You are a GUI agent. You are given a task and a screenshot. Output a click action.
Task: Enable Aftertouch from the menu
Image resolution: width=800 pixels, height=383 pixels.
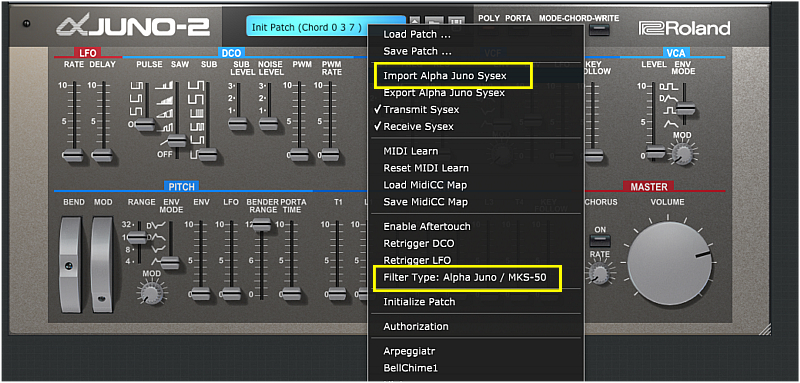pyautogui.click(x=427, y=226)
